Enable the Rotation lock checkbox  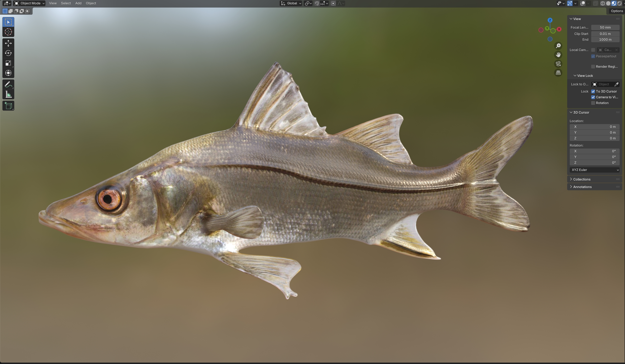pyautogui.click(x=593, y=103)
